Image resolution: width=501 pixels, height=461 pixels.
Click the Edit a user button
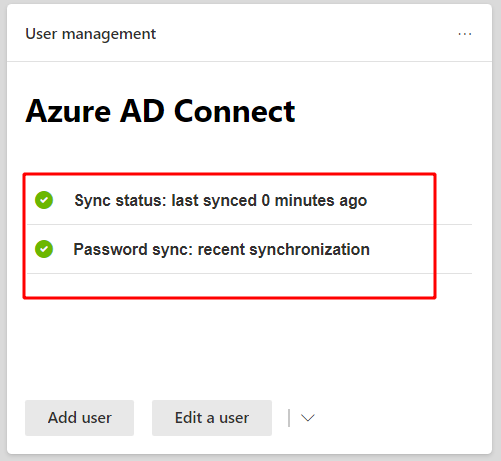point(212,418)
